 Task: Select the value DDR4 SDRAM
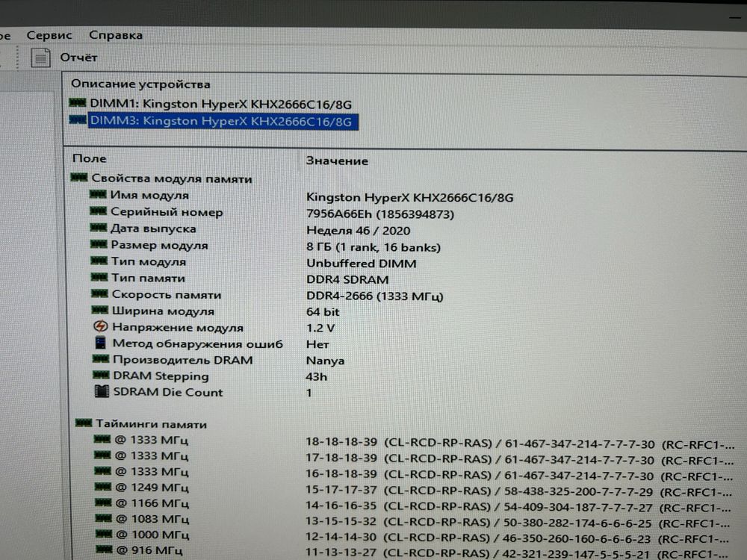[x=347, y=279]
